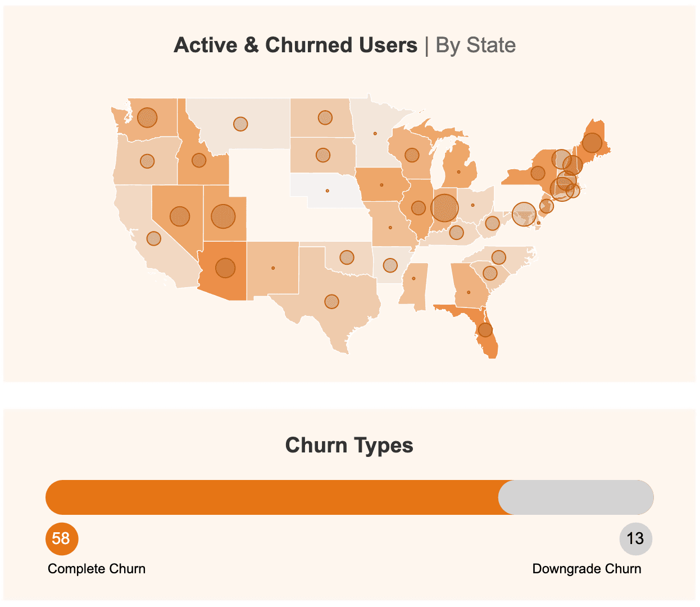This screenshot has height=607, width=700.
Task: Select the Florida churn bubble
Action: coord(485,330)
